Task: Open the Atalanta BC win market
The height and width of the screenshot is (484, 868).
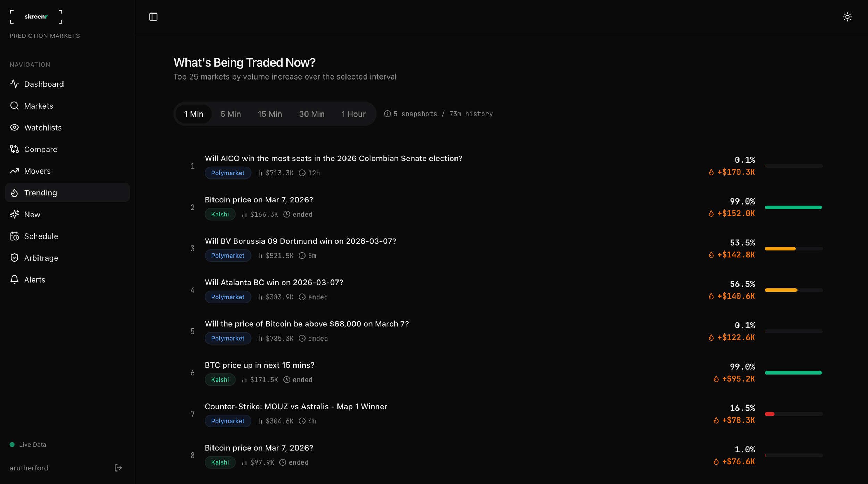Action: 274,282
